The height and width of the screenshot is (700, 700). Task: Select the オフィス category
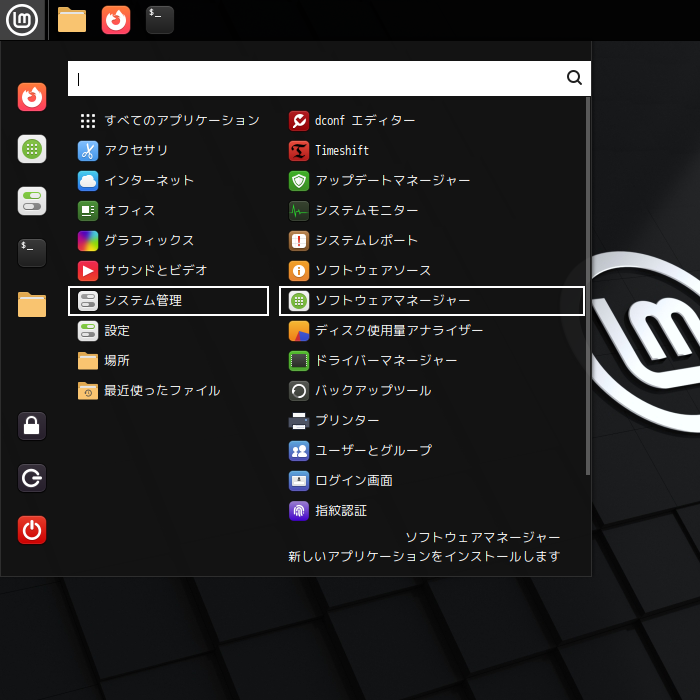[x=168, y=210]
